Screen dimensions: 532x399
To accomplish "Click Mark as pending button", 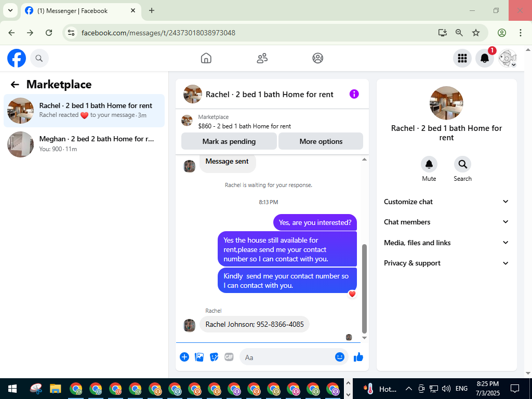I will click(x=229, y=141).
